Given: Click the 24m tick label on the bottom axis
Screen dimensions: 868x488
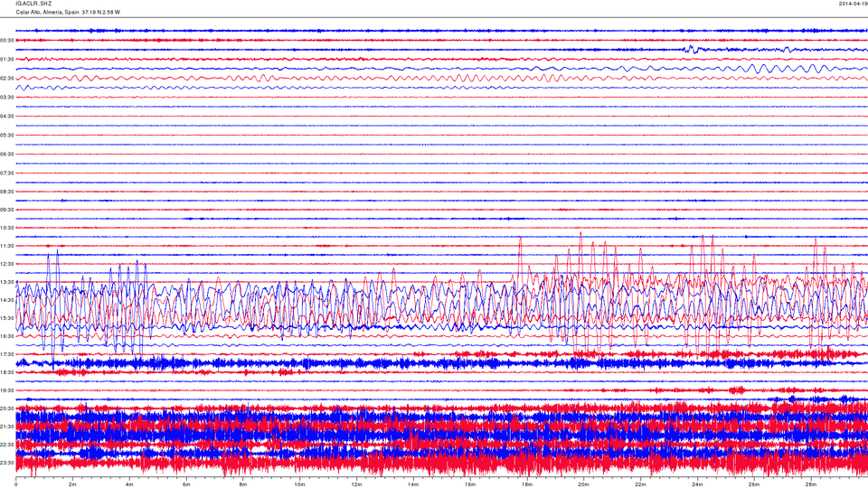Looking at the screenshot, I should tap(697, 484).
